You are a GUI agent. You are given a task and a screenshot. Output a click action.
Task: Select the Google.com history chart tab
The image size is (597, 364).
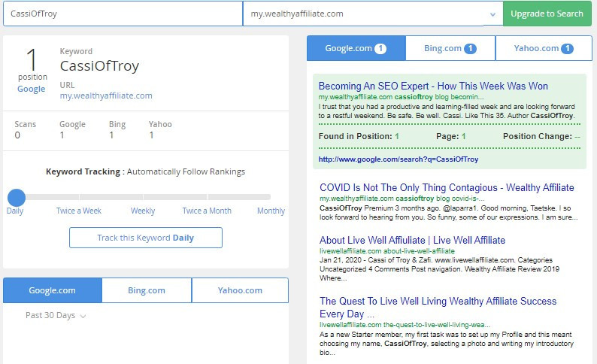tap(52, 290)
